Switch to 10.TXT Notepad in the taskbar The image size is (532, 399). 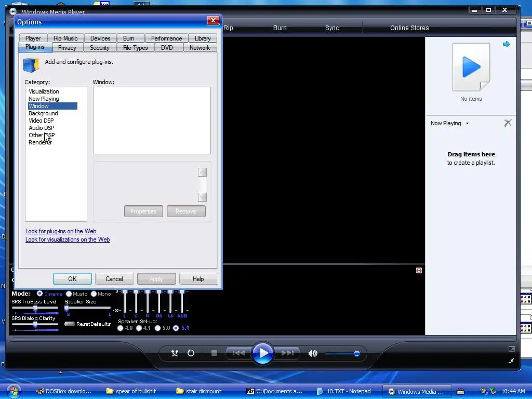343,391
